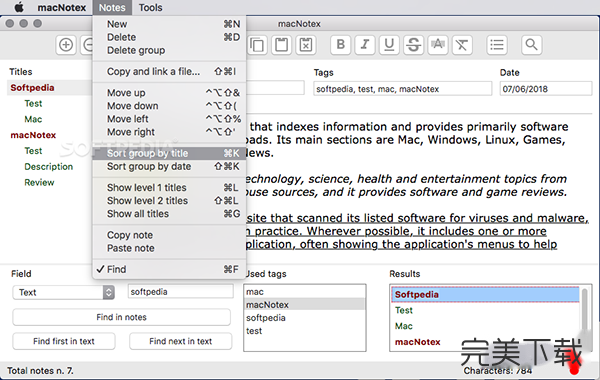Select the Review note in Titles
This screenshot has height=380, width=600.
(x=39, y=183)
